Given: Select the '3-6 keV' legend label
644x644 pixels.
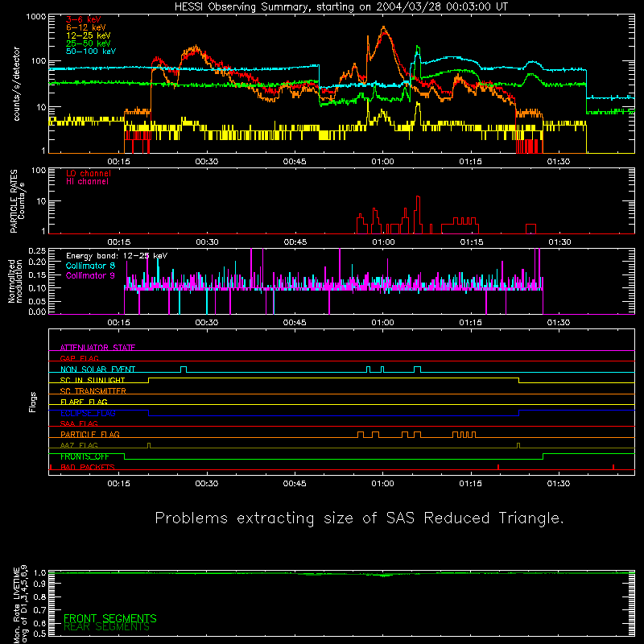Looking at the screenshot, I should [x=84, y=19].
